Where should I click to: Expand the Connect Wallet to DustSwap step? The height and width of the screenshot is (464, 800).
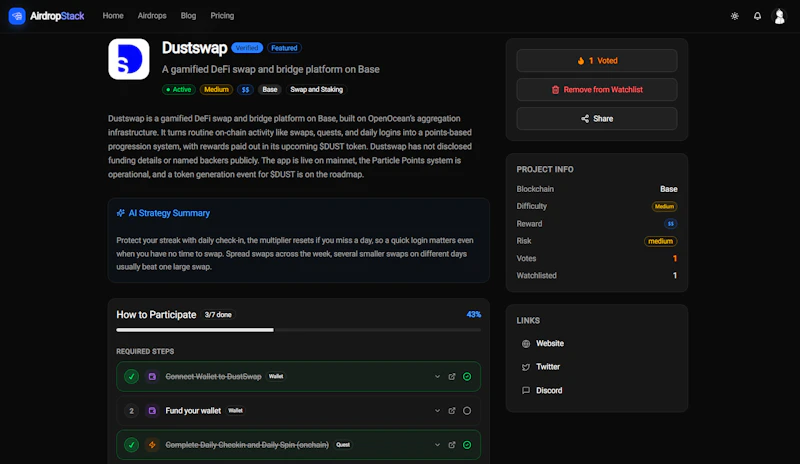tap(437, 377)
